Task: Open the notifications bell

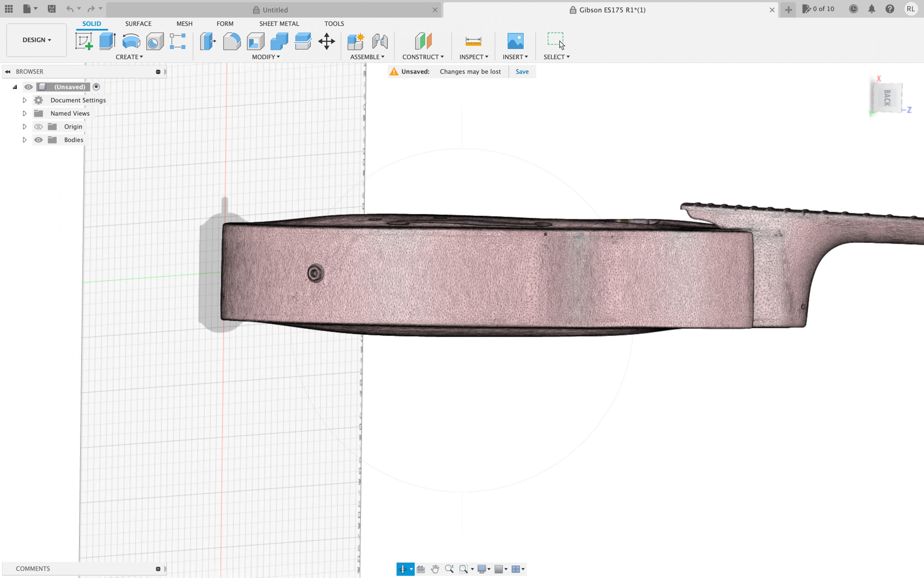Action: pos(872,9)
